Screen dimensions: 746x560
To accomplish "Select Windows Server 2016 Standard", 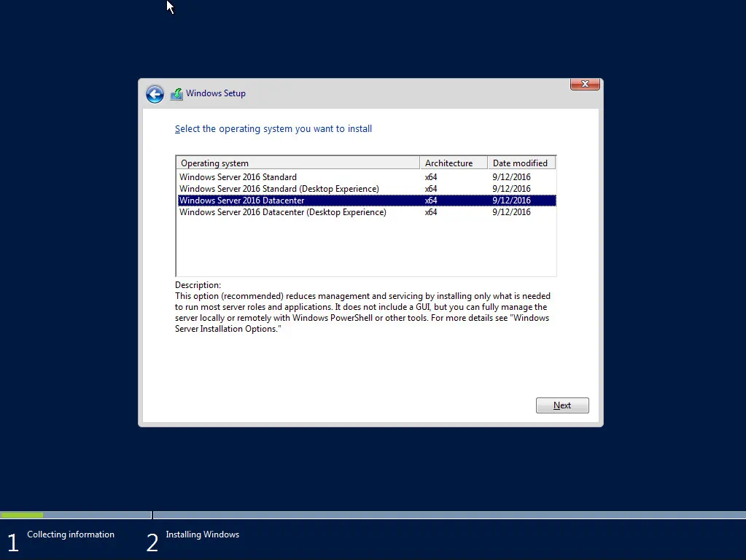I will click(x=238, y=176).
